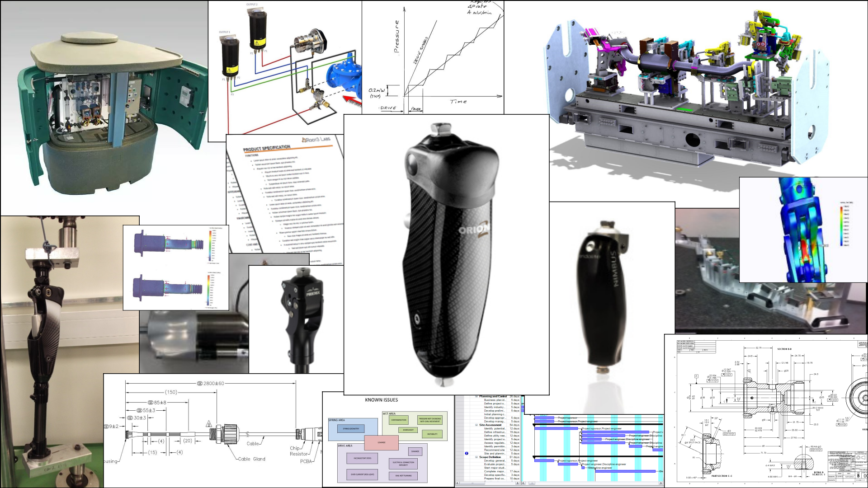Click the red LEAKAGE box

click(x=381, y=442)
